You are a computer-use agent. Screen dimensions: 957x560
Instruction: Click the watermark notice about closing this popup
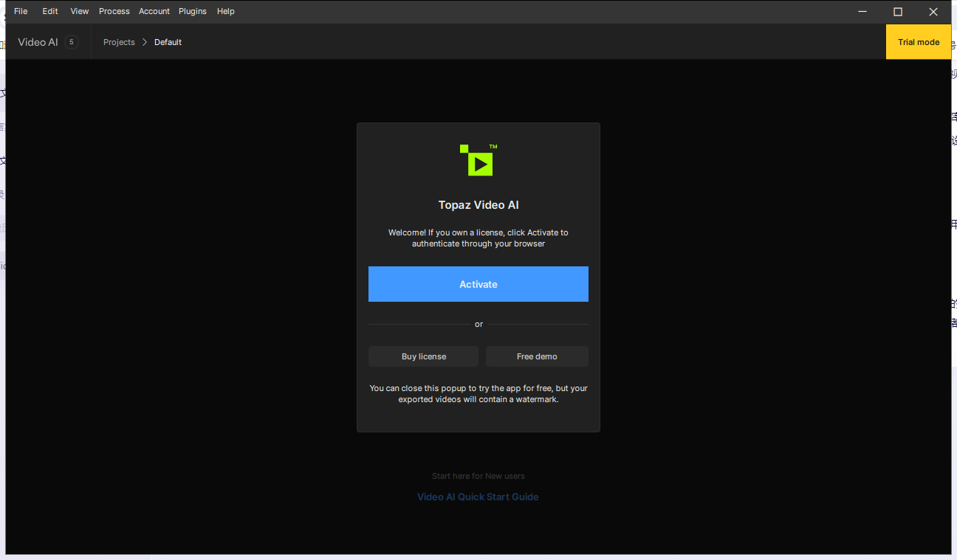pos(478,393)
